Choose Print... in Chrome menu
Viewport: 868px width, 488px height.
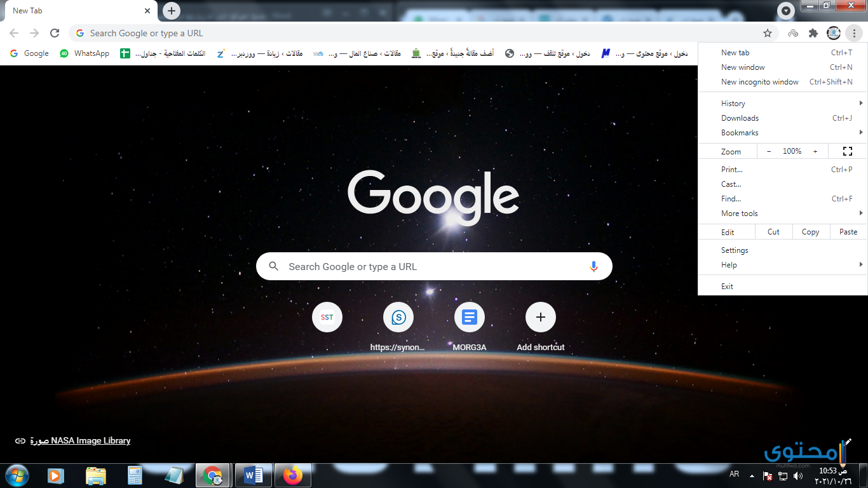tap(783, 170)
